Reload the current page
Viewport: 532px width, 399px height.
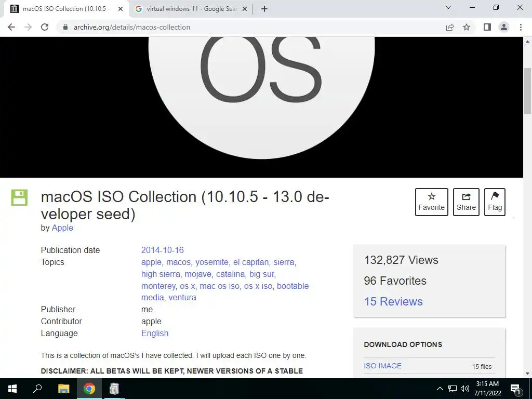click(45, 27)
